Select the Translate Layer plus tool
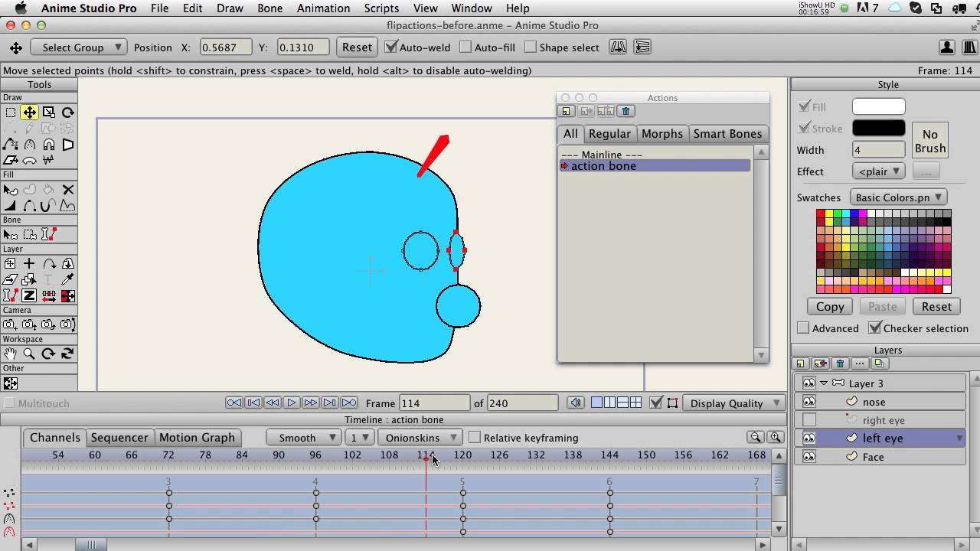Screen dimensions: 980x551 point(29,264)
